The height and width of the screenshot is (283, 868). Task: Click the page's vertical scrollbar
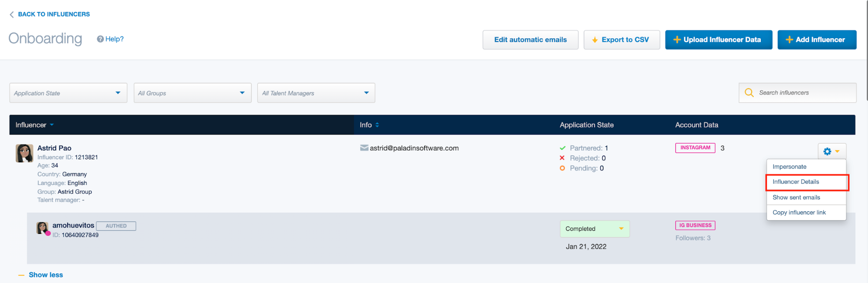pyautogui.click(x=867, y=50)
